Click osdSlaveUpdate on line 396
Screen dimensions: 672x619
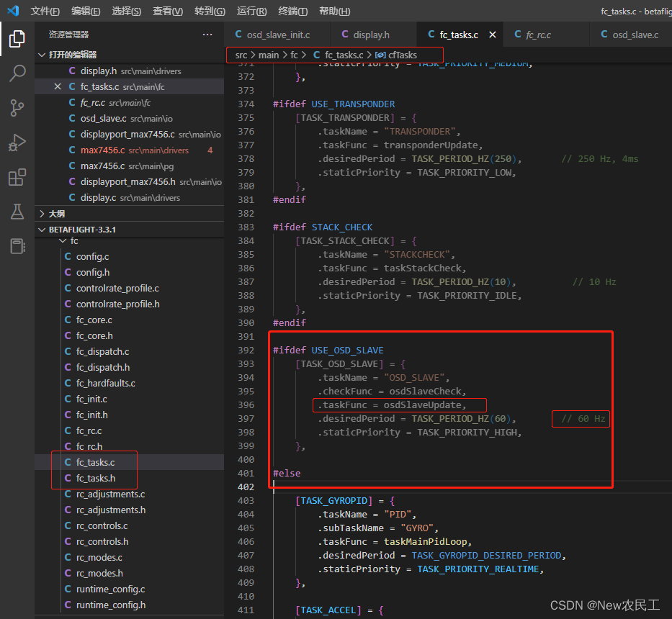422,405
